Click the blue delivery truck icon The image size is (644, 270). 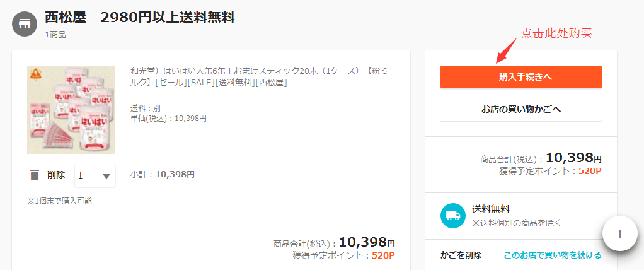(452, 215)
